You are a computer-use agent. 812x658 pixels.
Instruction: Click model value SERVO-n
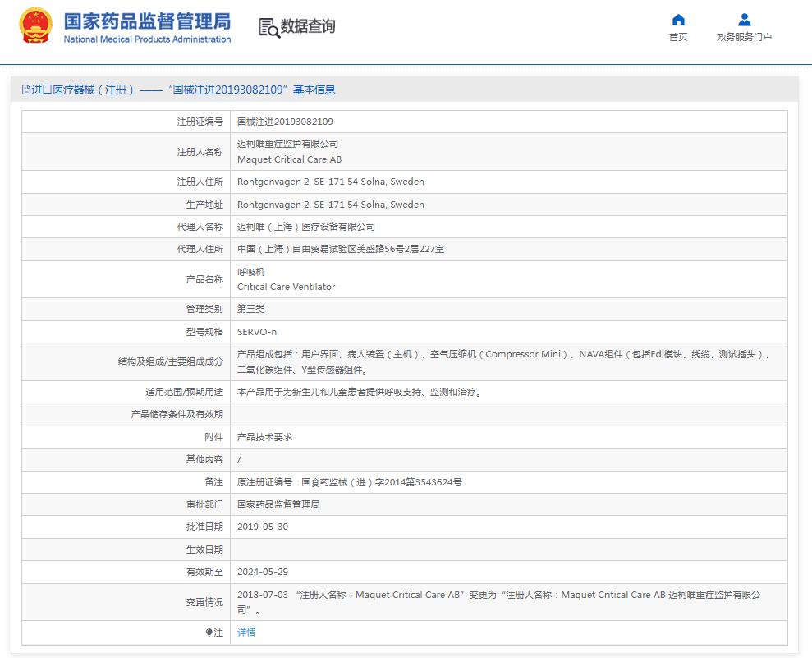(257, 332)
